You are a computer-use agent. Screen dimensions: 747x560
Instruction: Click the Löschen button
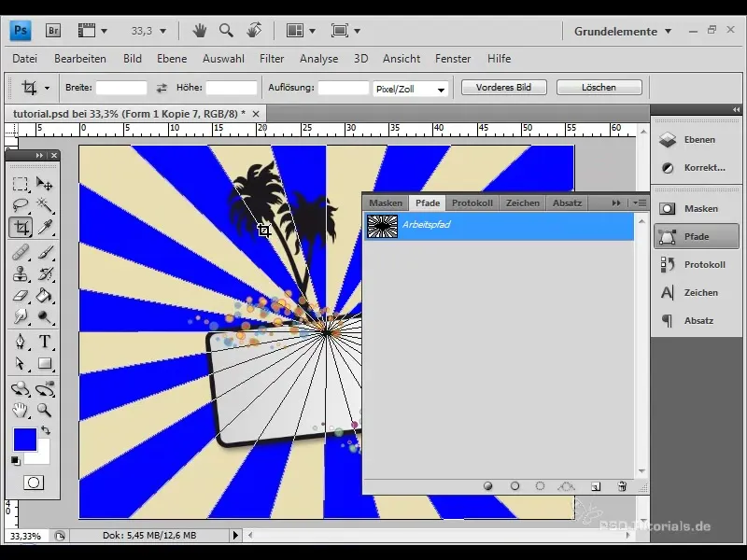click(x=599, y=88)
